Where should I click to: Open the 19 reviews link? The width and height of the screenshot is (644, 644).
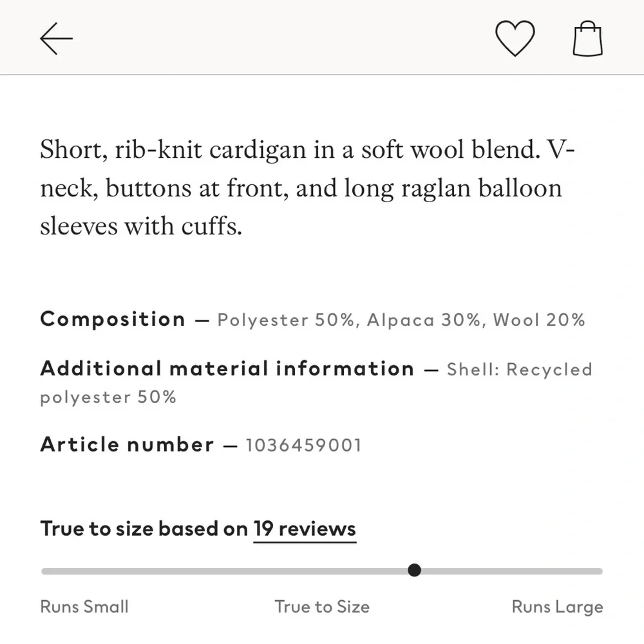click(x=305, y=529)
